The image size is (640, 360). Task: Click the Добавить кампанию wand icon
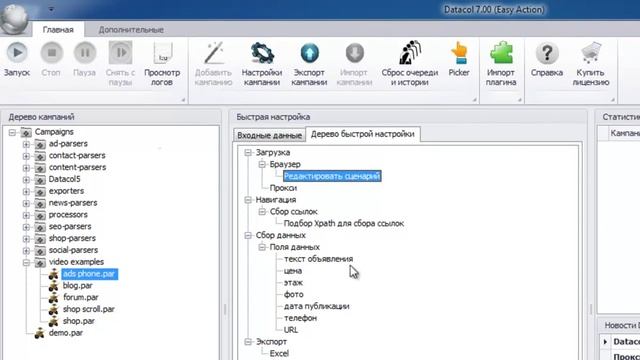click(x=213, y=53)
